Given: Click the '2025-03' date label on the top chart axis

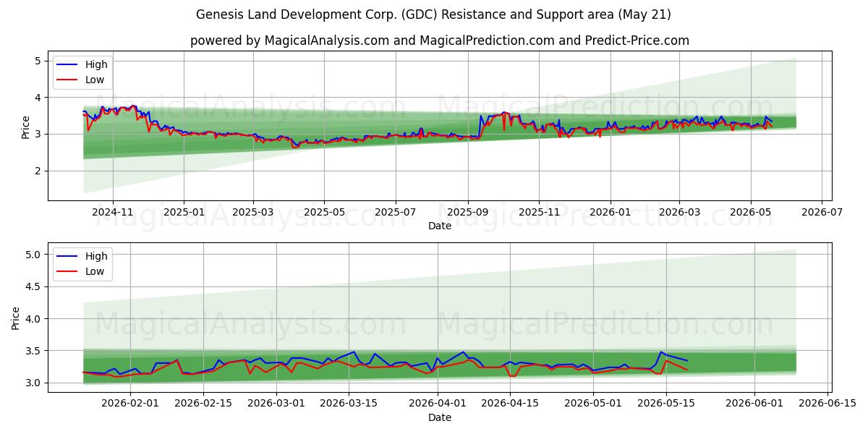Looking at the screenshot, I should (x=253, y=213).
